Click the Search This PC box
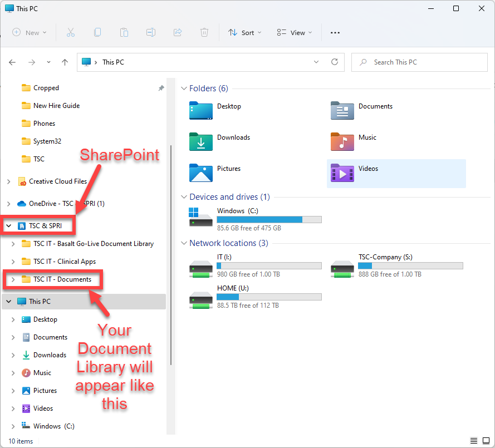Viewport: 495px width, 448px height. pos(419,62)
